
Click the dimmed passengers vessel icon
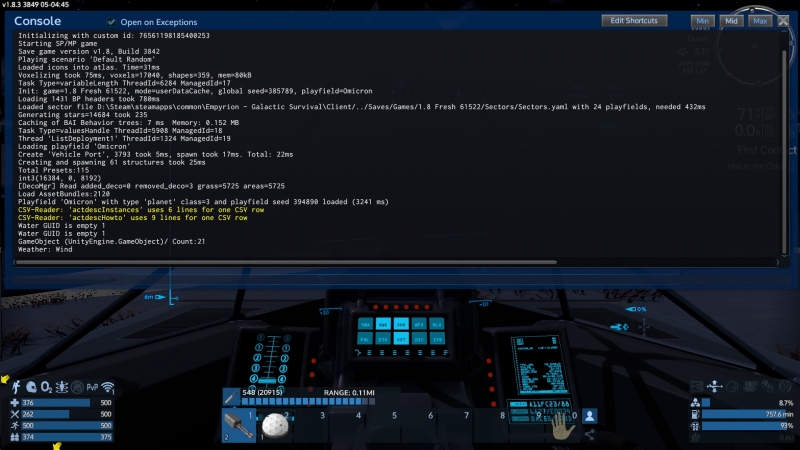750,387
